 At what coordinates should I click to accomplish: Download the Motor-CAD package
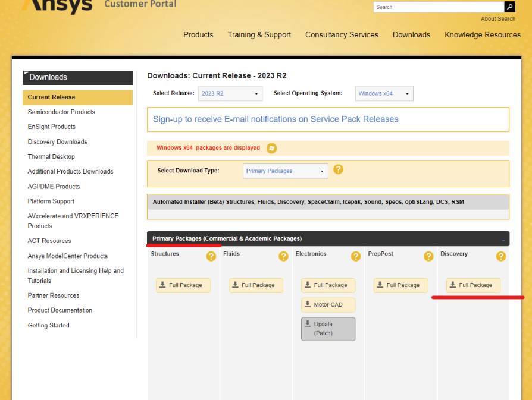[328, 305]
